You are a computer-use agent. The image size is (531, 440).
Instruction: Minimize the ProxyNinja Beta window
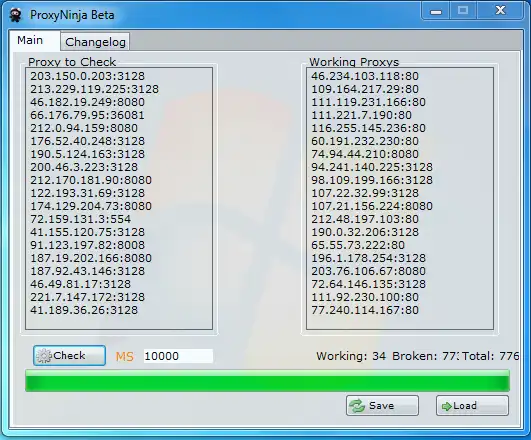[x=436, y=11]
